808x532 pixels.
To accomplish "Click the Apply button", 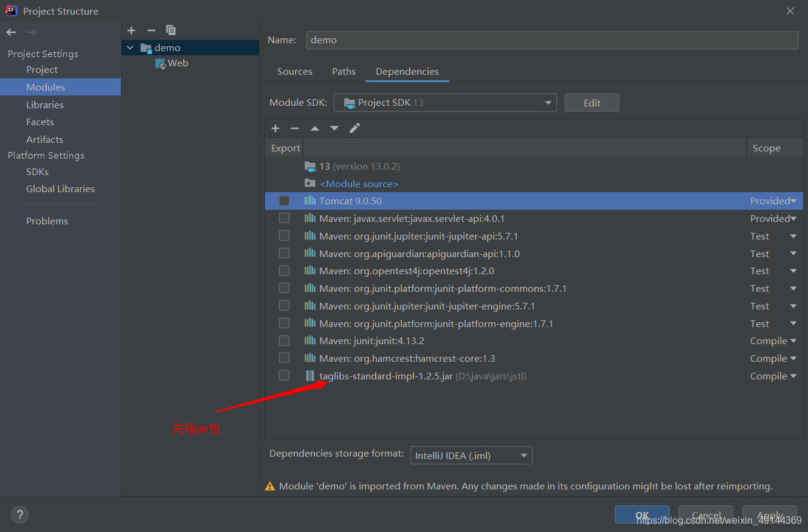I will [x=770, y=515].
